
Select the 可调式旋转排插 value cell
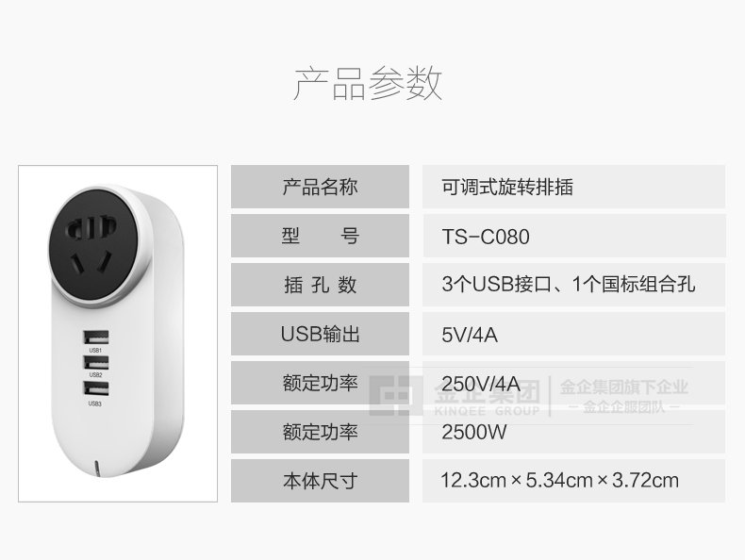click(x=574, y=187)
